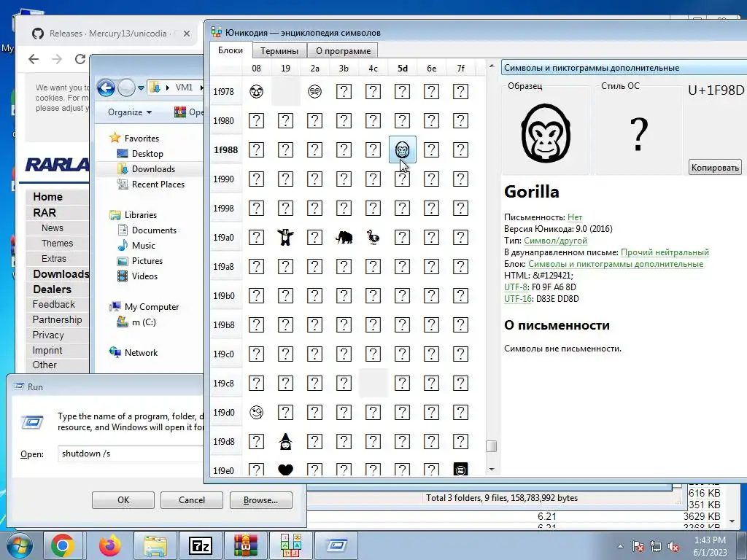Open Firefox from the taskbar

110,545
